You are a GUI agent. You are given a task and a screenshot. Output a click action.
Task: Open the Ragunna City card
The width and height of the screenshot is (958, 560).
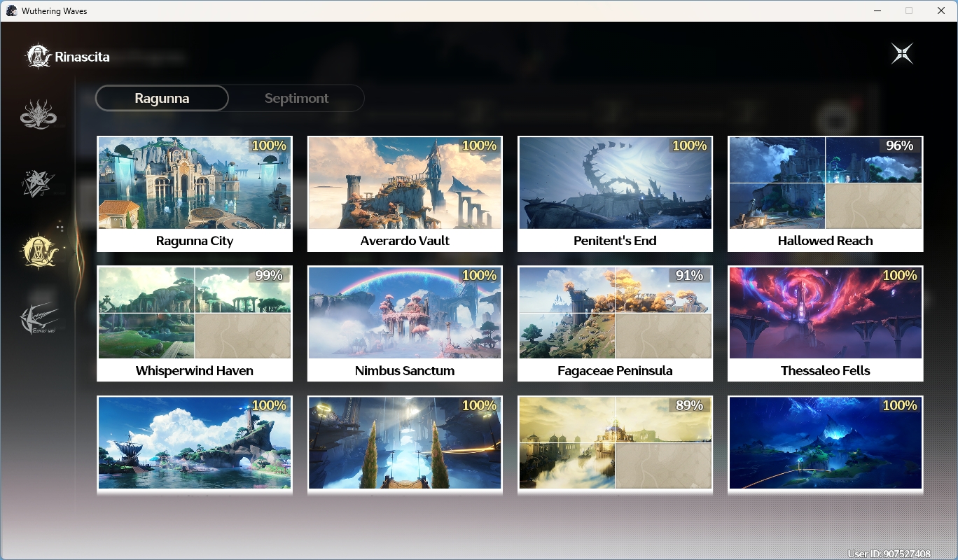pyautogui.click(x=195, y=194)
